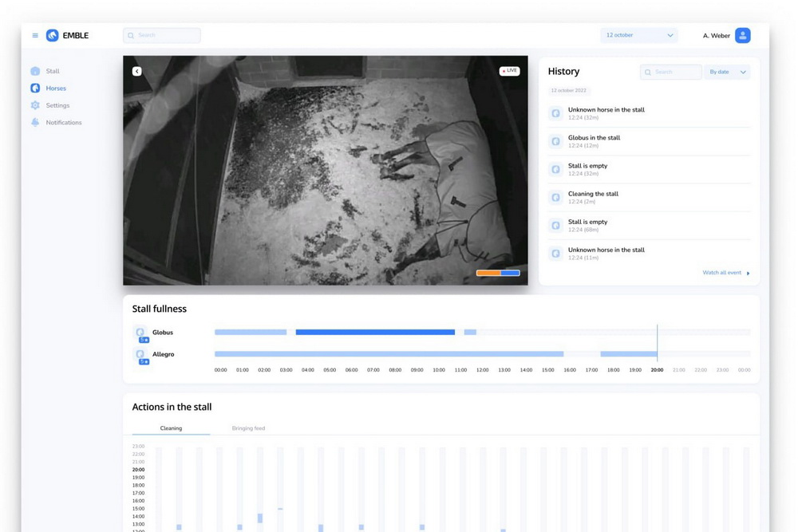Viewport: 798px width, 532px height.
Task: Click the Allegro horse icon
Action: coord(140,354)
